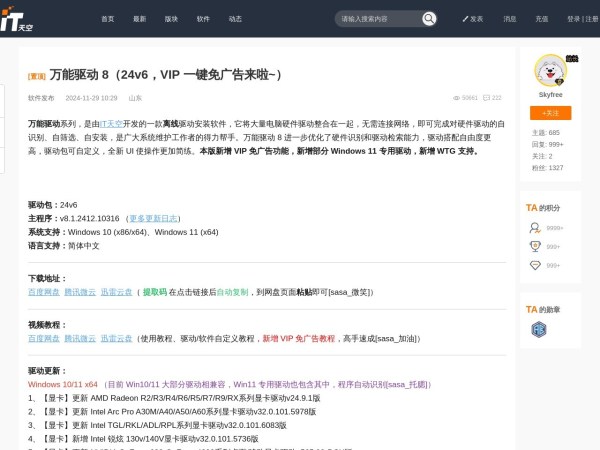Viewport: 600px width, 450px height.
Task: Click the trophy points icon
Action: tap(535, 246)
